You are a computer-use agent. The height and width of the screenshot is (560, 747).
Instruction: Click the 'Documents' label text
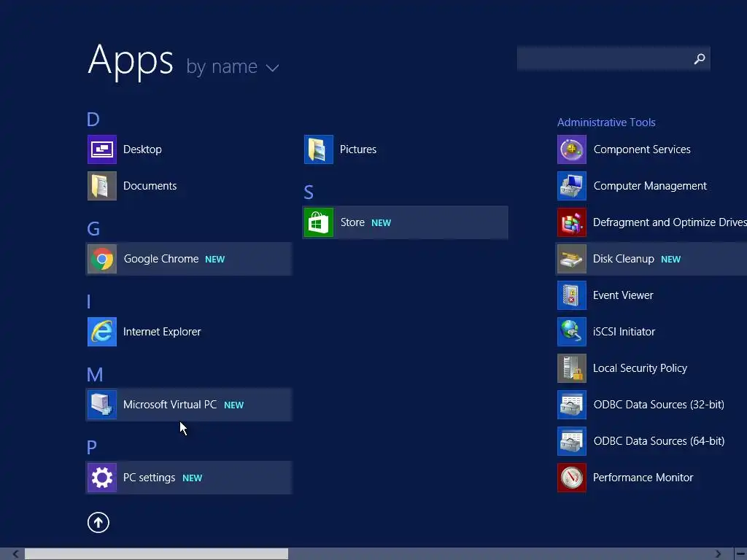(150, 186)
